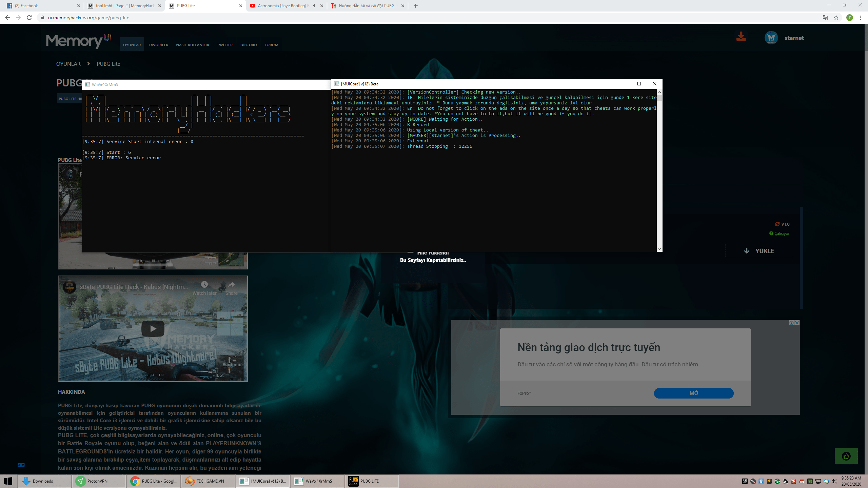Click Watch later on the video
868x488 pixels.
204,288
